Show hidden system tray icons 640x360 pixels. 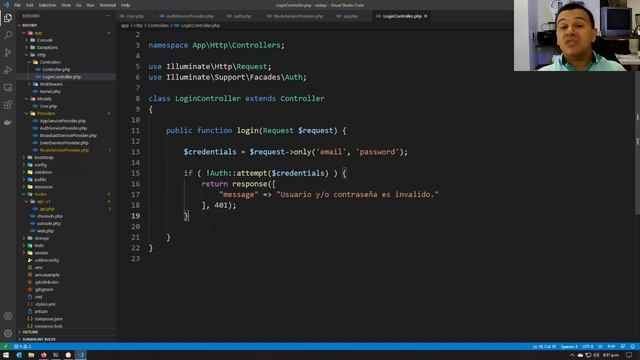pos(572,355)
